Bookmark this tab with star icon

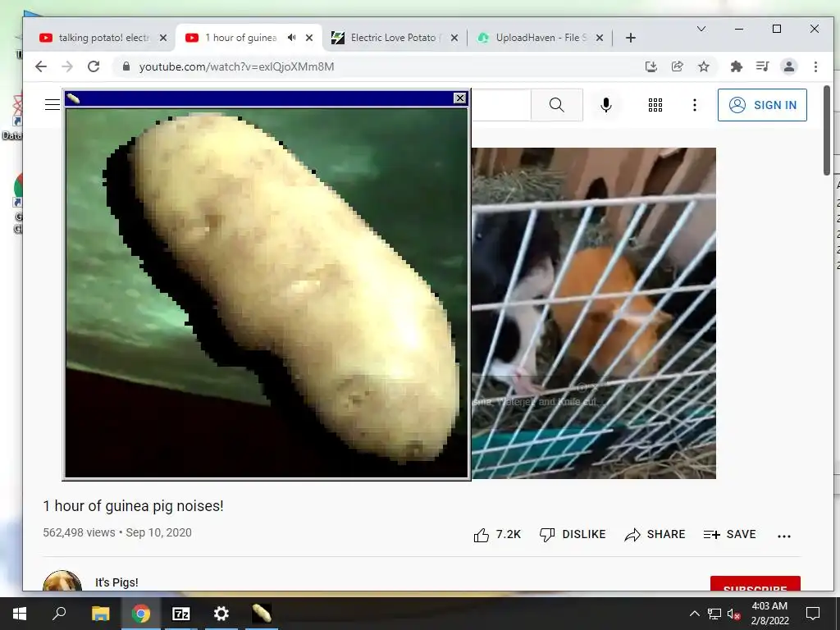coord(703,66)
